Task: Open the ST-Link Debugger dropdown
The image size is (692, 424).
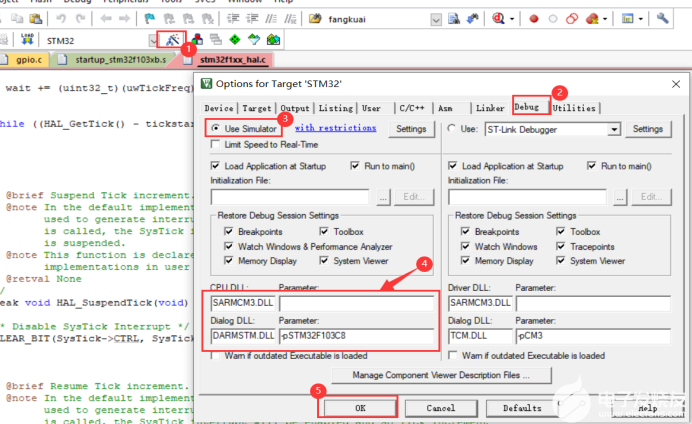Action: (x=614, y=129)
